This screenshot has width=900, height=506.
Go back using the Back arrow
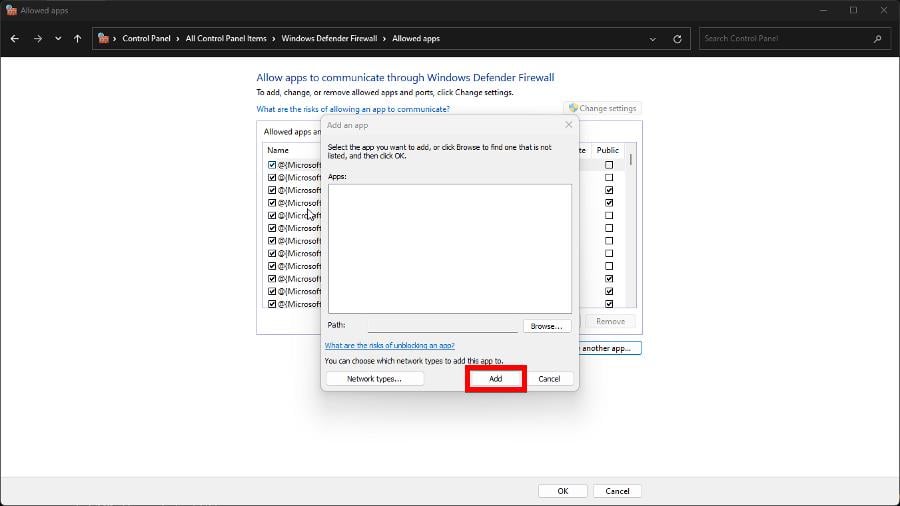pos(14,38)
